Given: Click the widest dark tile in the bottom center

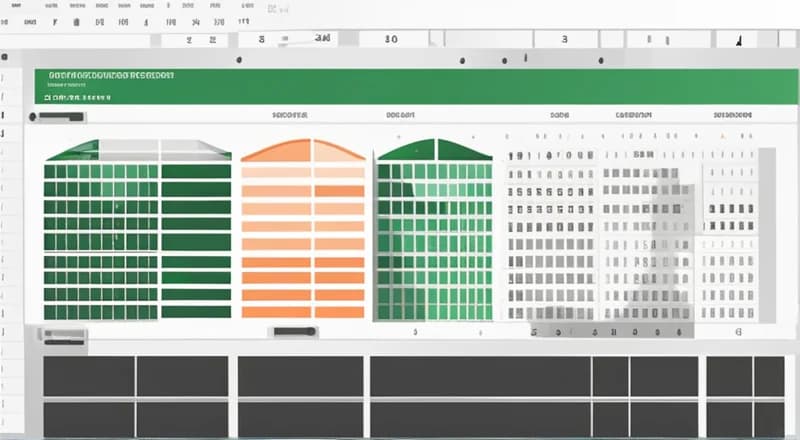Looking at the screenshot, I should [479, 376].
